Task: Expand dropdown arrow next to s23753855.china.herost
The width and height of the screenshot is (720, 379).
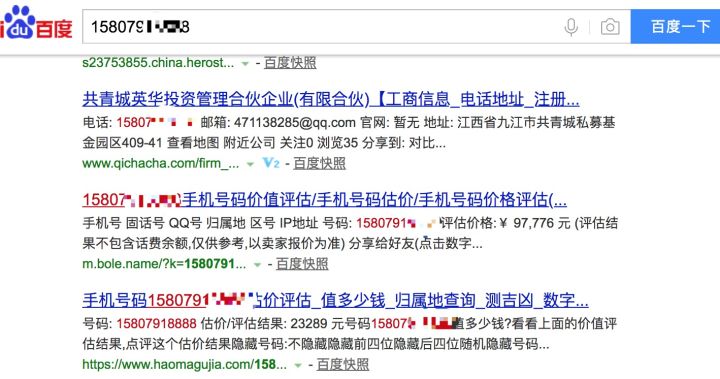Action: (x=245, y=63)
